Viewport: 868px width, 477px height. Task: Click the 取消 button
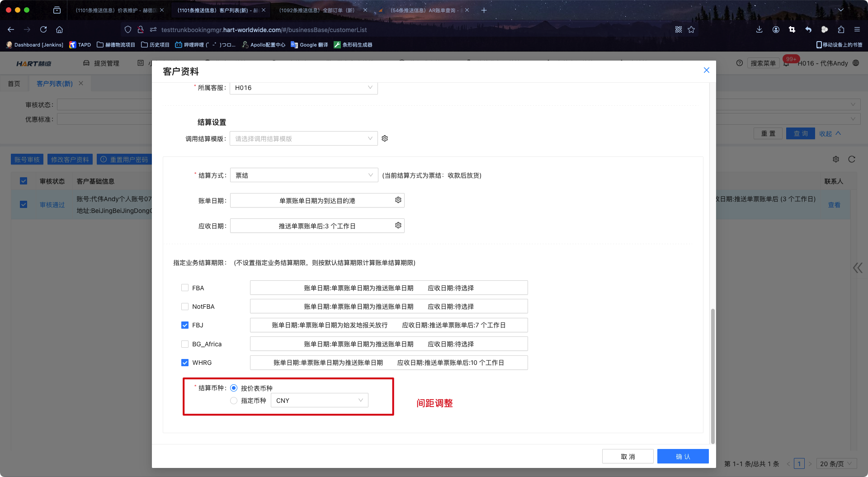[x=627, y=456]
